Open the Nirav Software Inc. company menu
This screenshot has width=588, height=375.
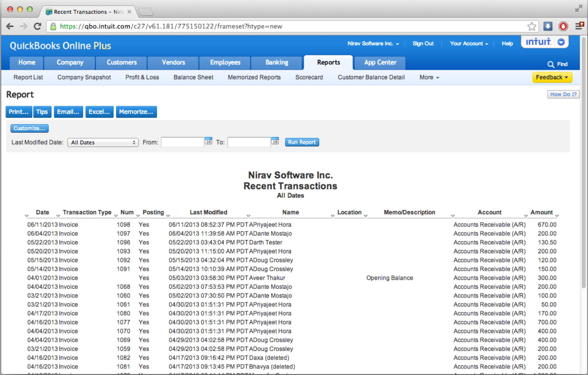tap(373, 44)
